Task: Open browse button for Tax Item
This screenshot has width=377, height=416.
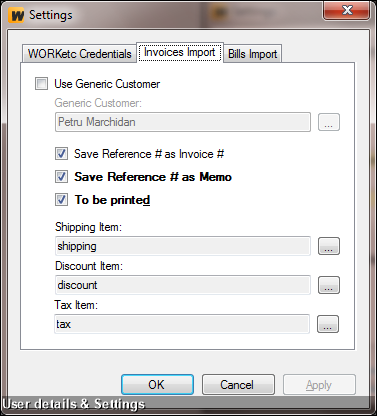Action: point(328,324)
